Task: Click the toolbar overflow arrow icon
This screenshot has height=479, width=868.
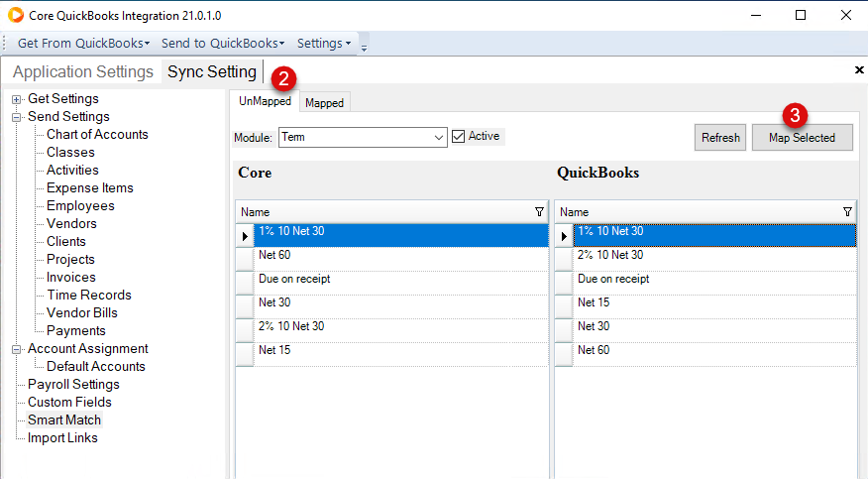Action: tap(364, 48)
